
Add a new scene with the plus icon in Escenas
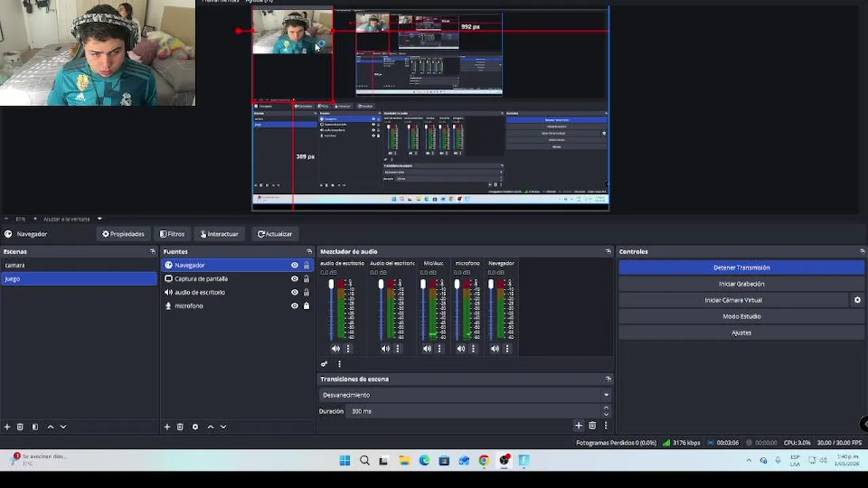(7, 427)
